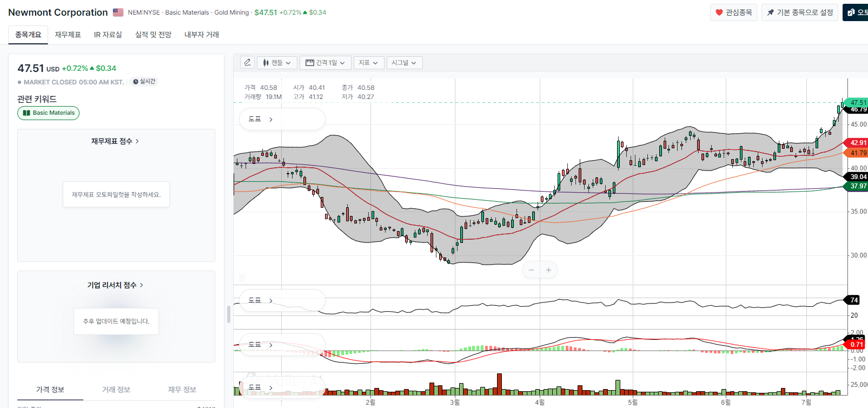Open 재무제표 점수 details link
This screenshot has width=868, height=408.
coord(115,141)
